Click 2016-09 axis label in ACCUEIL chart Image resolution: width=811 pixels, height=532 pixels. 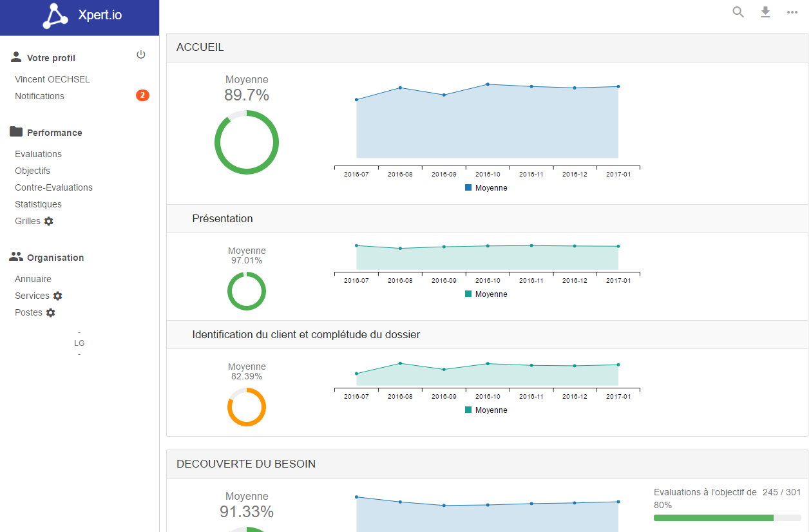444,175
